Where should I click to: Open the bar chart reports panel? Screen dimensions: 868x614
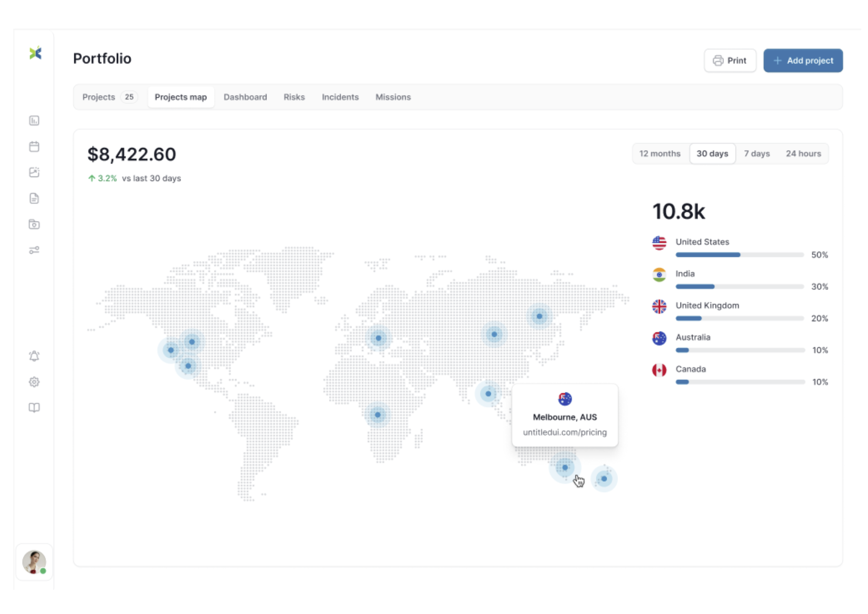(x=34, y=121)
